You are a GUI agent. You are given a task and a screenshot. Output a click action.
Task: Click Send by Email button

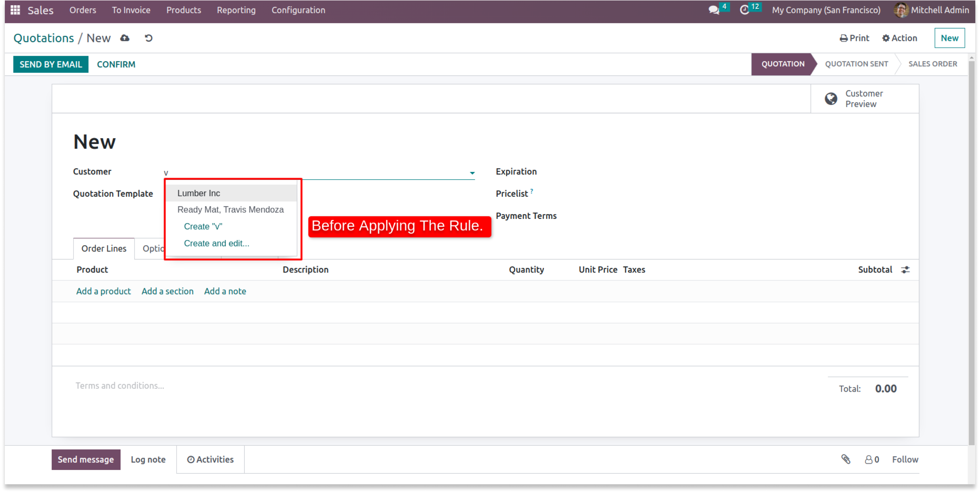point(51,64)
